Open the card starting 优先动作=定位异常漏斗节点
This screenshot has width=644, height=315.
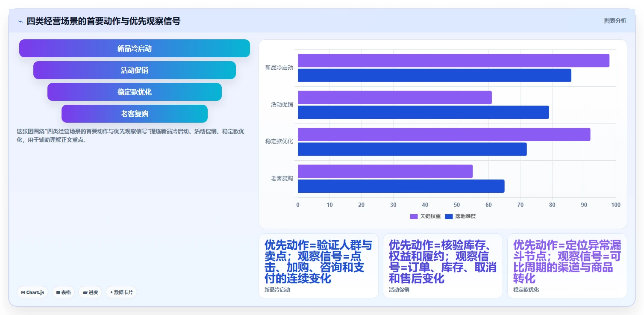click(x=567, y=266)
